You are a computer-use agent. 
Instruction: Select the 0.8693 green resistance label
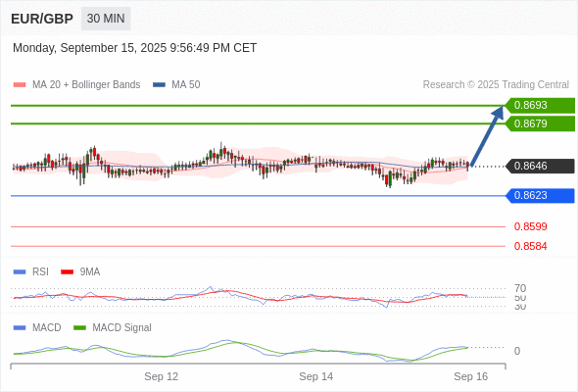click(x=540, y=106)
